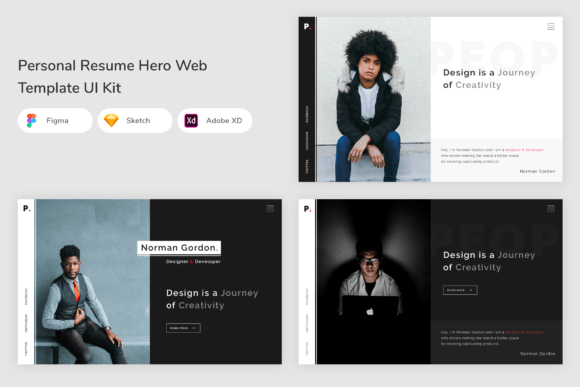Click the P. logo in Norman Gordon template
This screenshot has width=580, height=387.
[x=27, y=209]
